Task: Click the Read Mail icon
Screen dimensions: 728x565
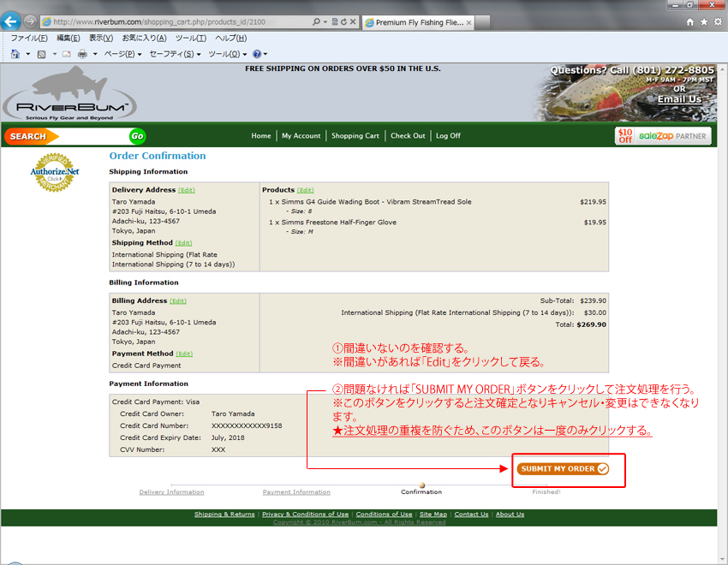Action: [x=67, y=54]
